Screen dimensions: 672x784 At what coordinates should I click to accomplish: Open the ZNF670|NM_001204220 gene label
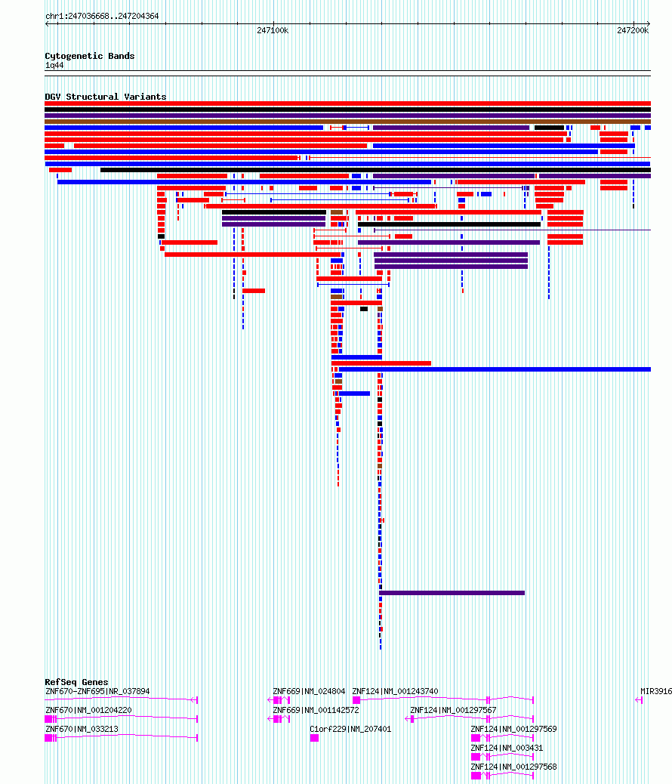[88, 710]
